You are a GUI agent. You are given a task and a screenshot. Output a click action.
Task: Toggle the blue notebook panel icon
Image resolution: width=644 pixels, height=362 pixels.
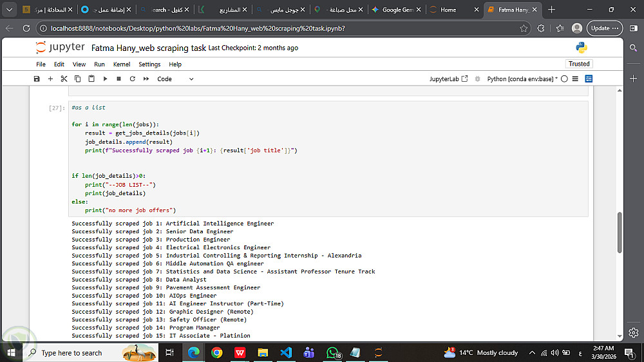click(589, 79)
